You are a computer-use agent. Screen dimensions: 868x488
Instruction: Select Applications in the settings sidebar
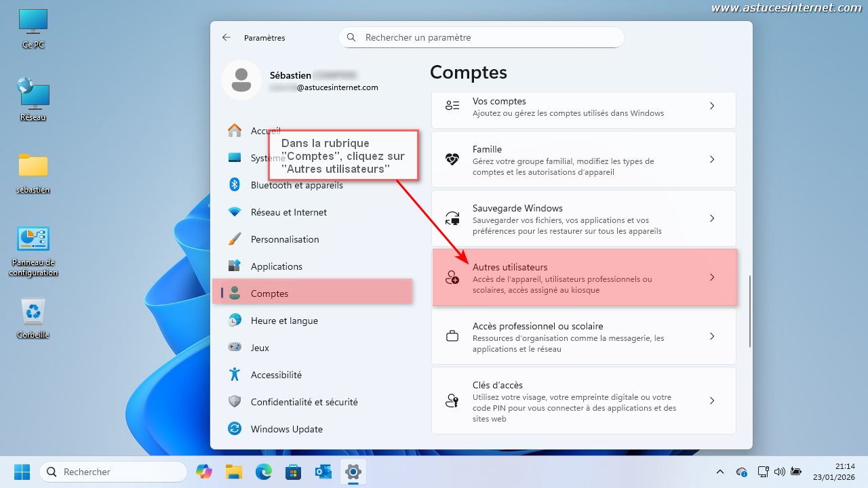click(x=277, y=266)
